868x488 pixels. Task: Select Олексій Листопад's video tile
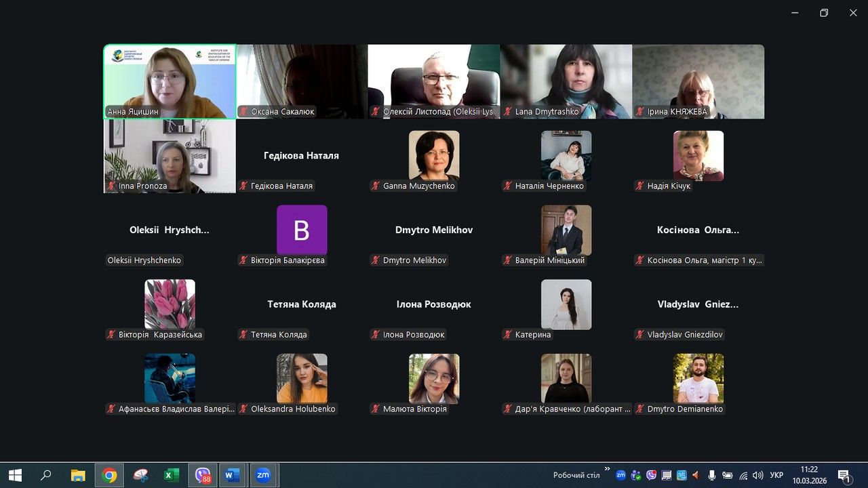pos(434,82)
